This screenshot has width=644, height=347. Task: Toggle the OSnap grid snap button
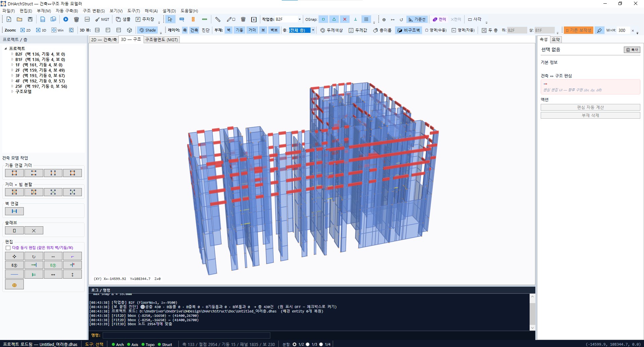[366, 19]
